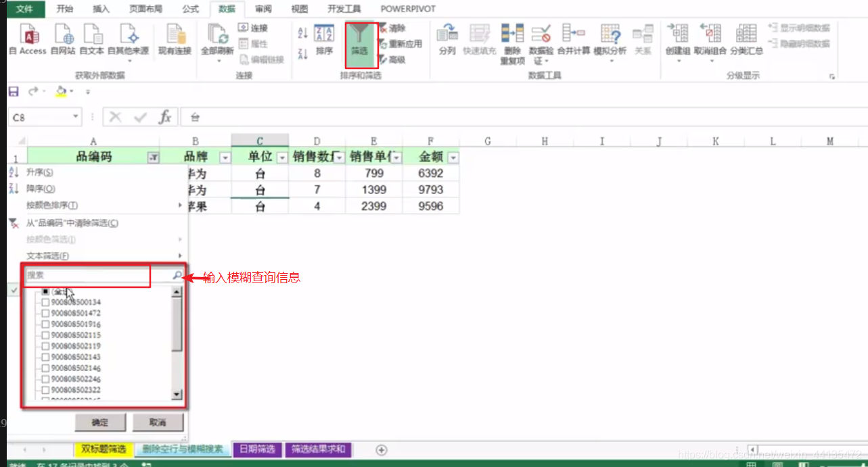Uncheck the 全选 (Select All) checkbox
Image resolution: width=868 pixels, height=467 pixels.
(44, 292)
